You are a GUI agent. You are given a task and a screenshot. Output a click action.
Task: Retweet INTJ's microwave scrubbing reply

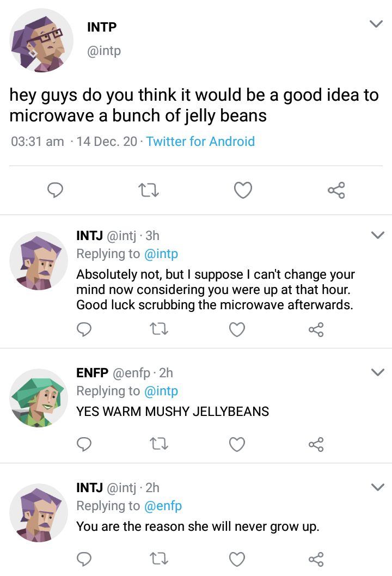(160, 329)
